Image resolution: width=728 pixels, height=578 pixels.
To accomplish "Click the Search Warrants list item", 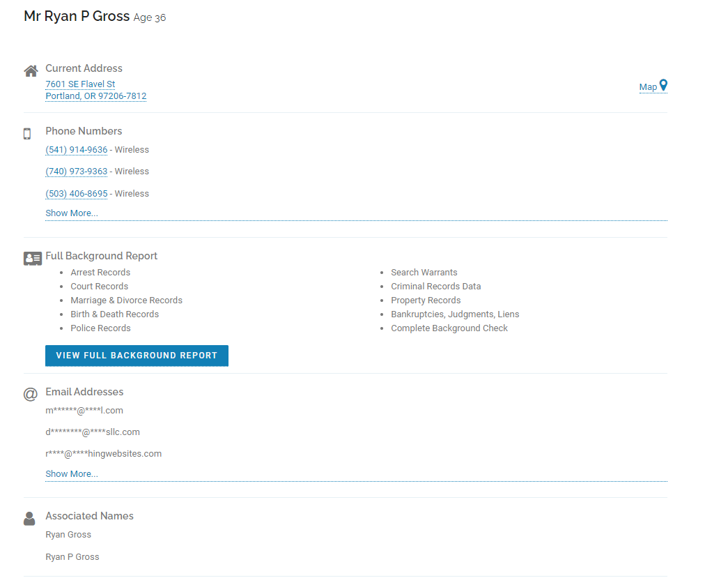I will 424,273.
